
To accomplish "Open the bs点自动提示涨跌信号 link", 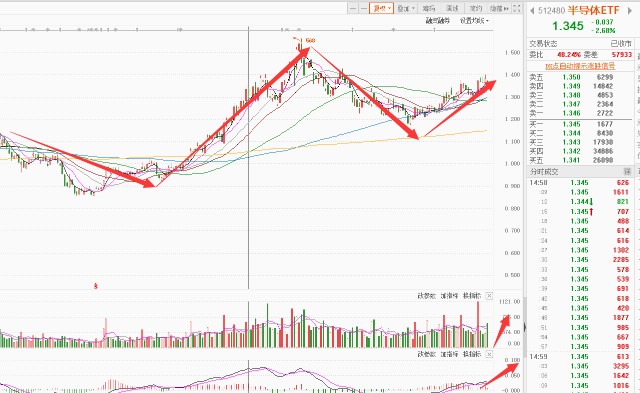I will click(x=580, y=66).
